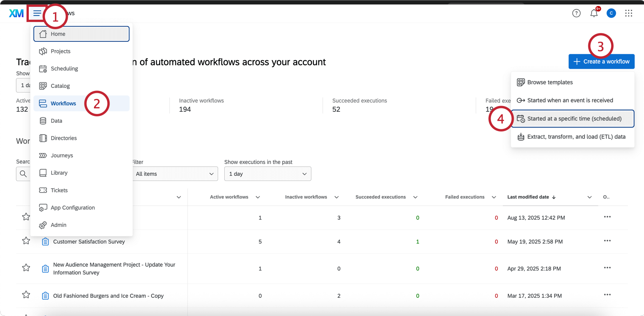Open the notifications bell icon
644x316 pixels.
(594, 13)
